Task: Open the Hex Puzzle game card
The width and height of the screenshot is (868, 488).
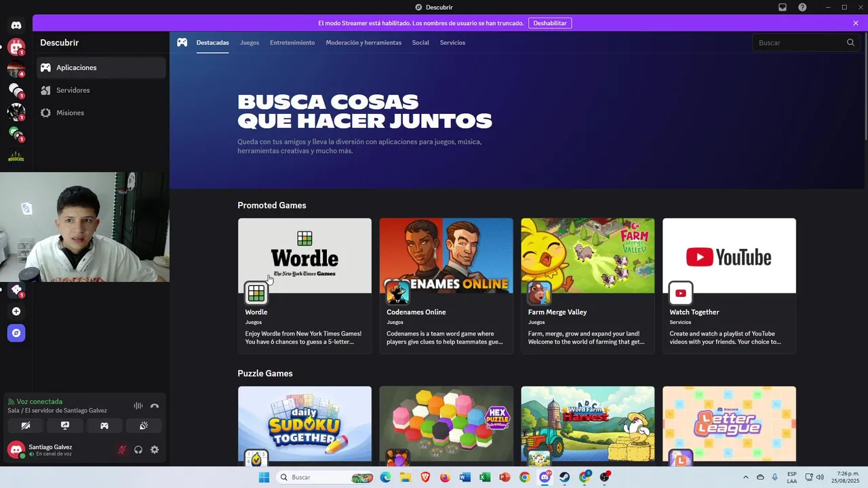Action: [446, 425]
